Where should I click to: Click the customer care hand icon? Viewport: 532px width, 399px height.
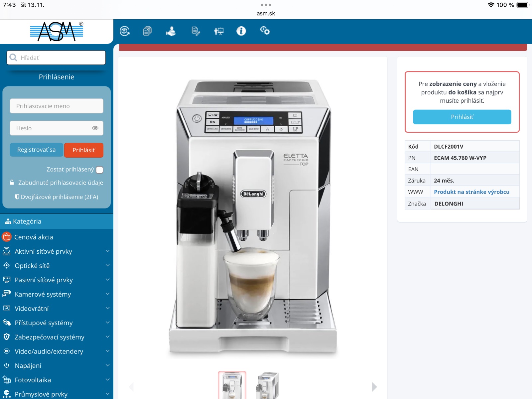pos(171,31)
